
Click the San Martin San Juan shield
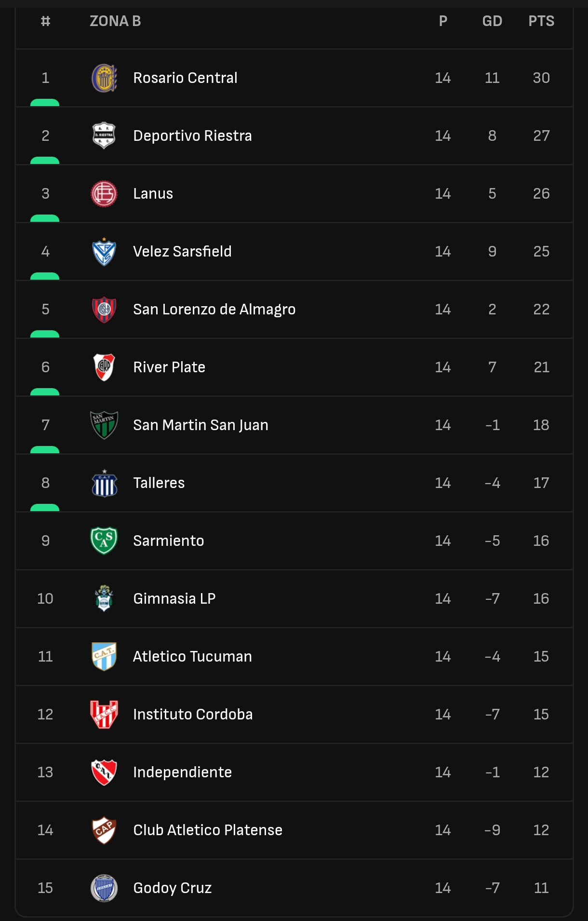click(104, 425)
